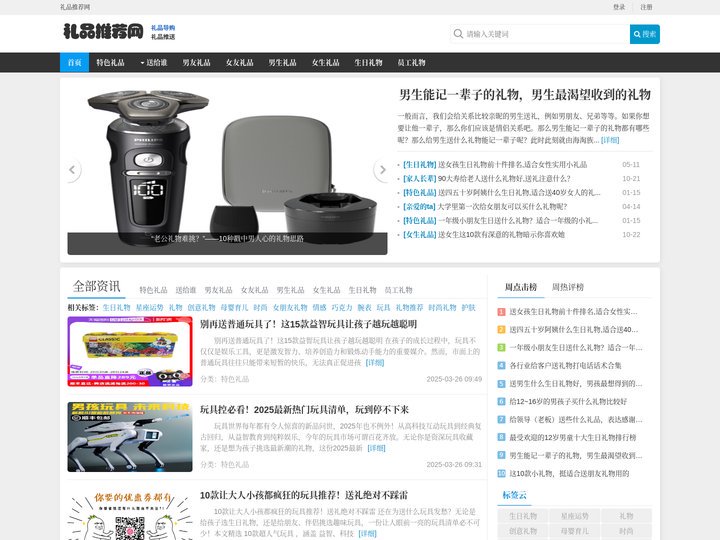Viewport: 720px width, 540px height.
Task: Filter news by 男友礼品 tab
Action: point(218,290)
